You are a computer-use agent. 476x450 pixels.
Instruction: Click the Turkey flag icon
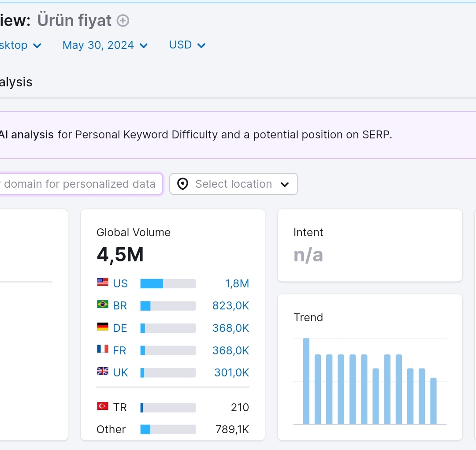103,406
